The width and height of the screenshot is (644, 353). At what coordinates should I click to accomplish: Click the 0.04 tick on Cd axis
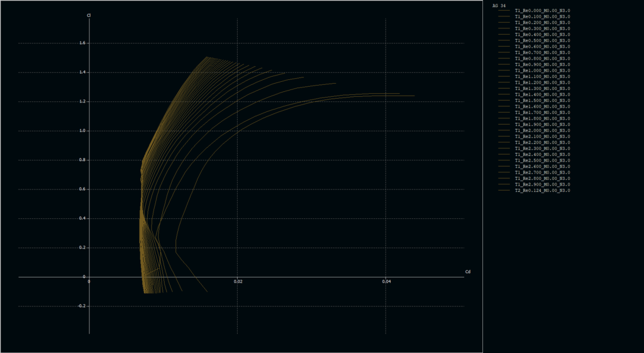click(x=386, y=282)
